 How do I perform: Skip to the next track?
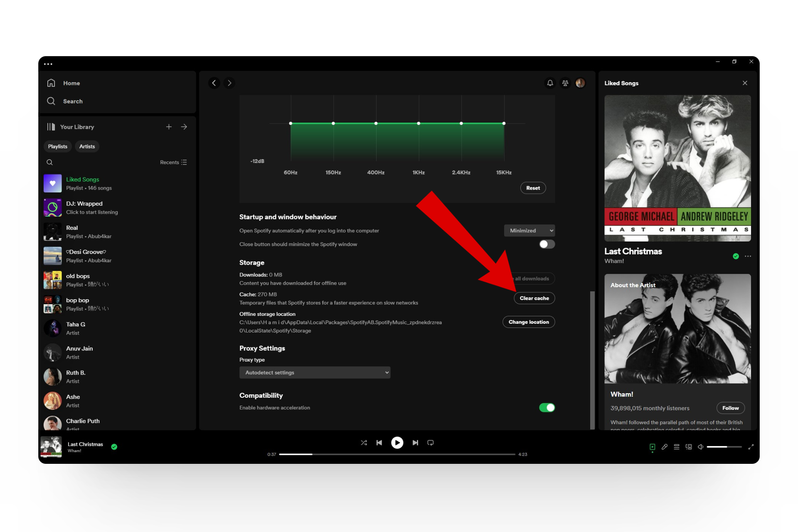pyautogui.click(x=415, y=443)
